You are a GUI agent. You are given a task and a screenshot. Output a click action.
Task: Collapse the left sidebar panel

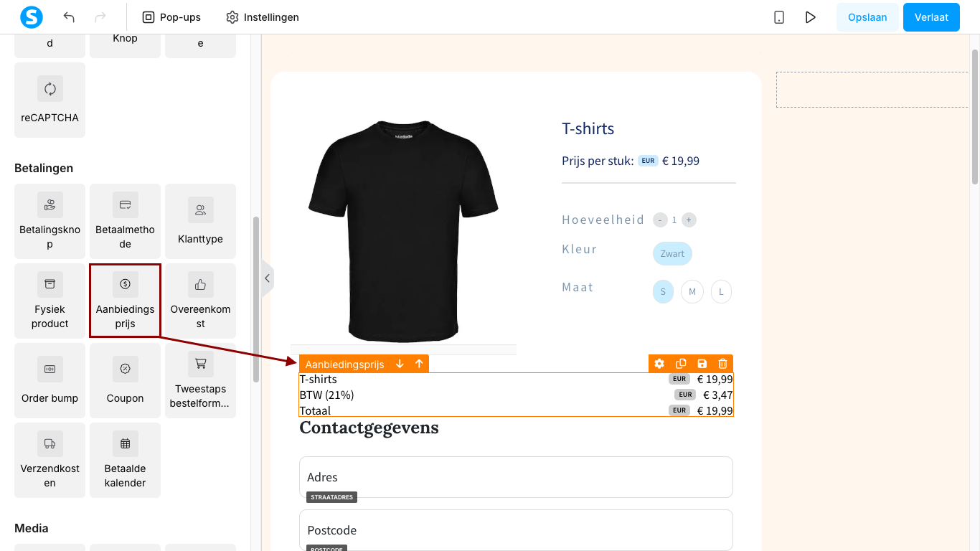pyautogui.click(x=267, y=278)
